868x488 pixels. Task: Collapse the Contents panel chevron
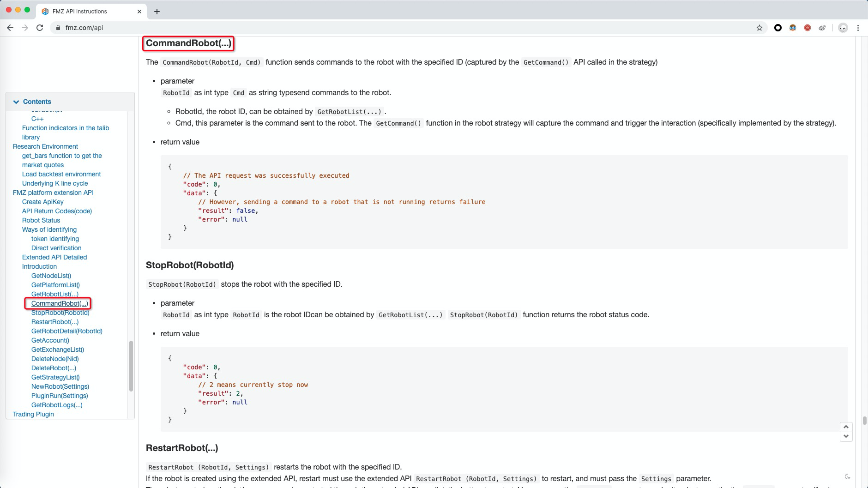(17, 102)
